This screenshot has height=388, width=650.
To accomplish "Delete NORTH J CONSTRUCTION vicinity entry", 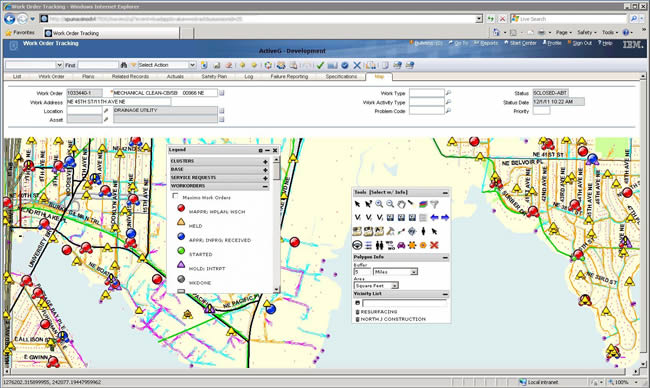I will coord(357,319).
